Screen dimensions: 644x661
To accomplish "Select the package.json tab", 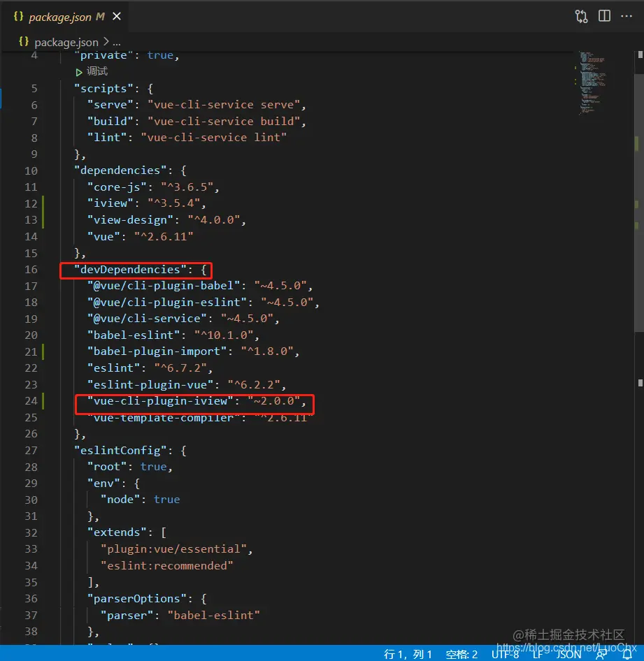I will pyautogui.click(x=66, y=17).
